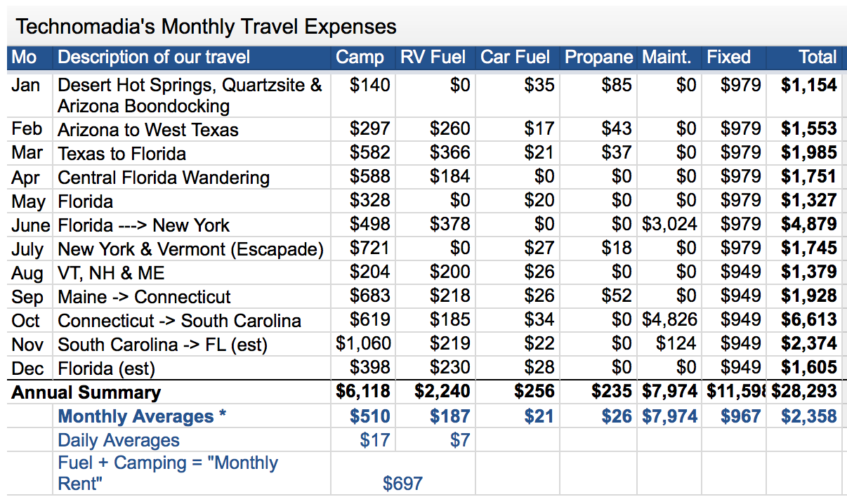Select the 'Propane' column header
The height and width of the screenshot is (504, 847).
point(598,58)
